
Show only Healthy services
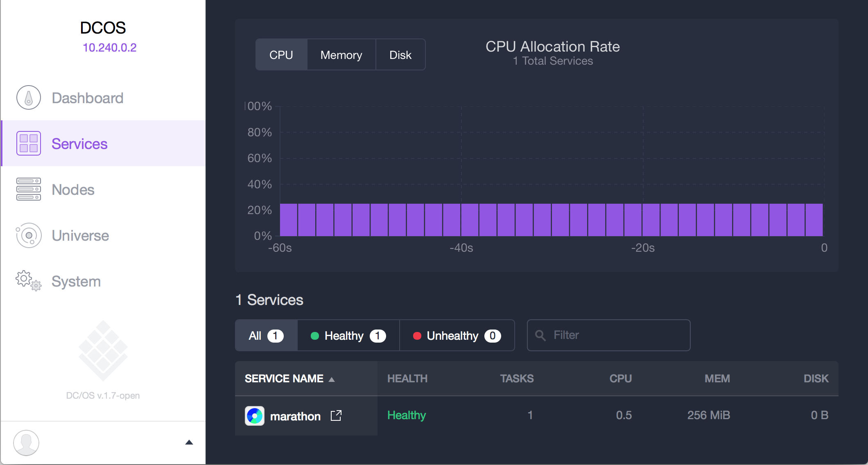tap(348, 335)
